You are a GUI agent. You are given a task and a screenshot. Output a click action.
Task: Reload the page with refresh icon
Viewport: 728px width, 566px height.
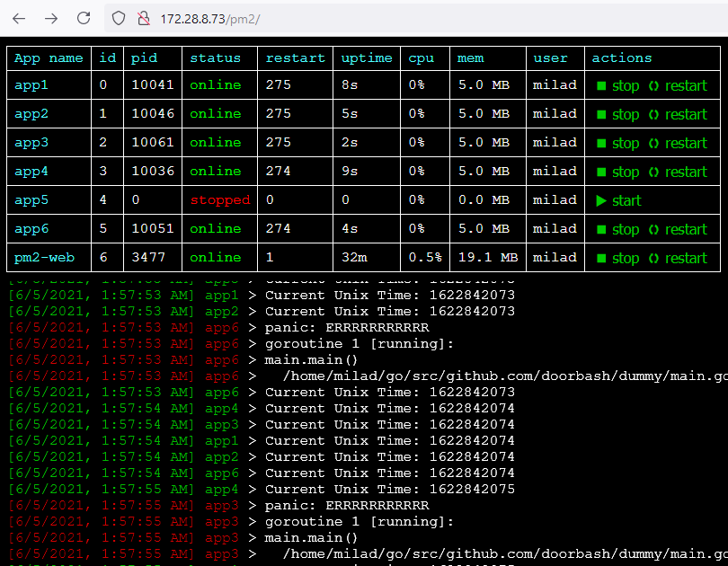84,18
